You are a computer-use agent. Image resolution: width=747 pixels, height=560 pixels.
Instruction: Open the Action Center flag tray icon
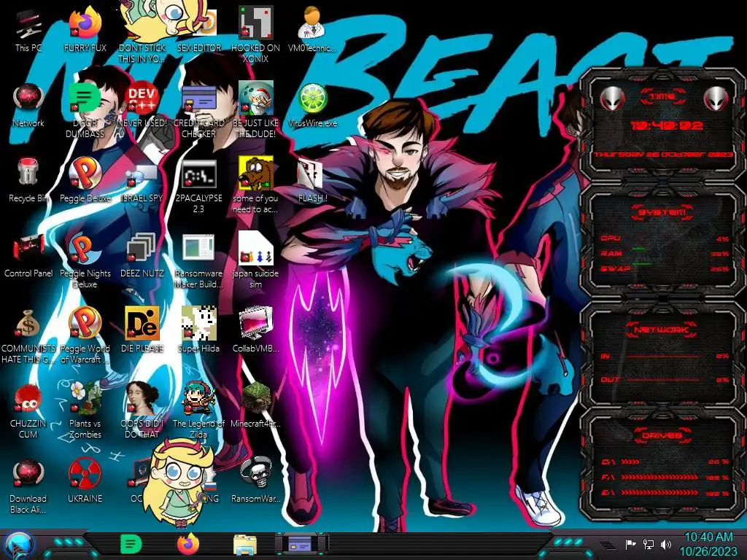(x=631, y=544)
